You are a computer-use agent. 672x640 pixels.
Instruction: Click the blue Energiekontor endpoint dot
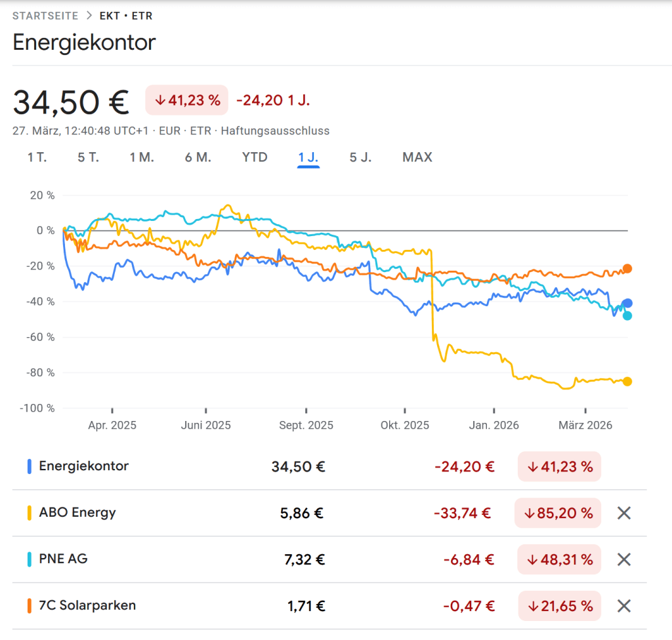(627, 303)
